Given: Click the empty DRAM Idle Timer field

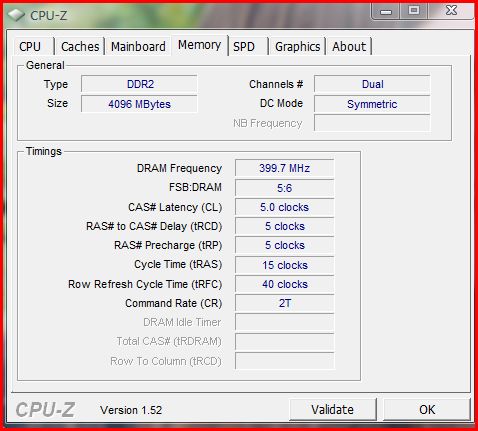Looking at the screenshot, I should (284, 322).
